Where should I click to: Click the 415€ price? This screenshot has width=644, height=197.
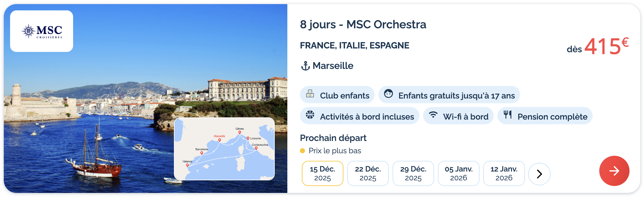tap(606, 47)
